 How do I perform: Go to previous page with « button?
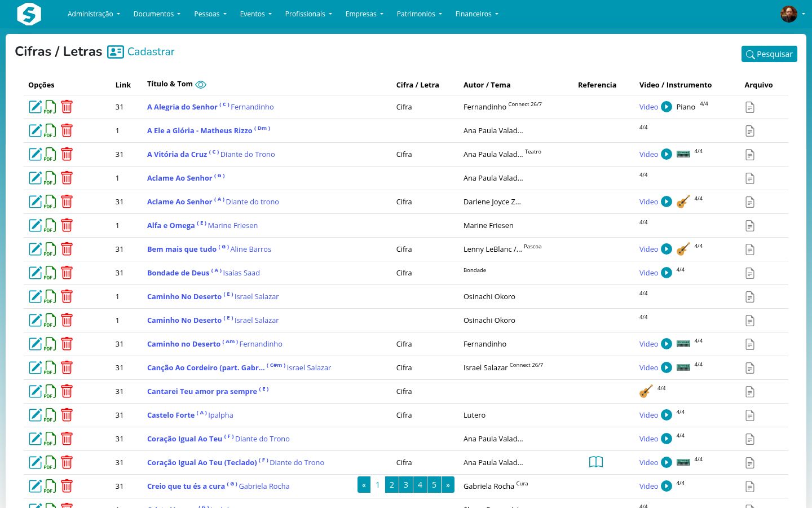point(364,485)
